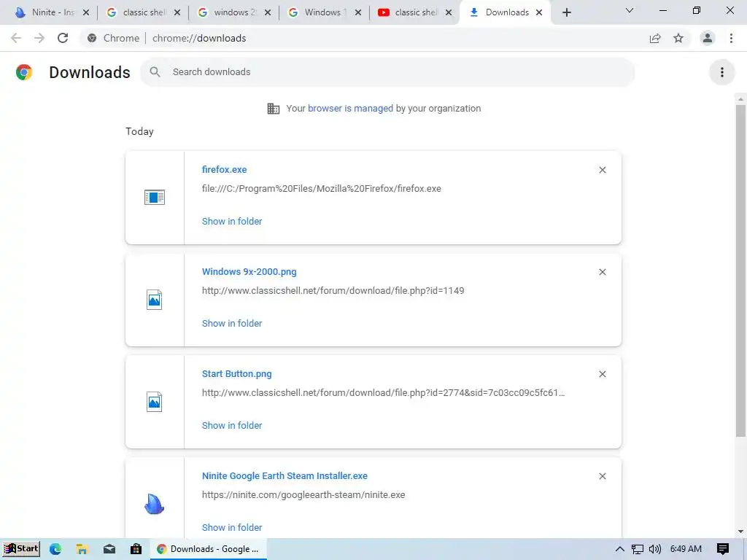
Task: Launch Microsoft Edge from the taskbar
Action: (x=55, y=549)
